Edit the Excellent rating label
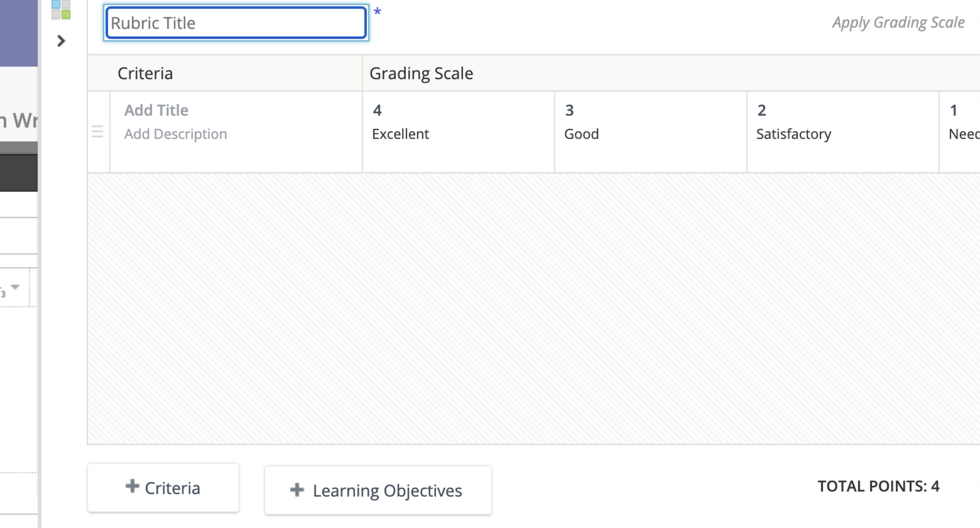Screen dimensions: 980x528 (400, 134)
